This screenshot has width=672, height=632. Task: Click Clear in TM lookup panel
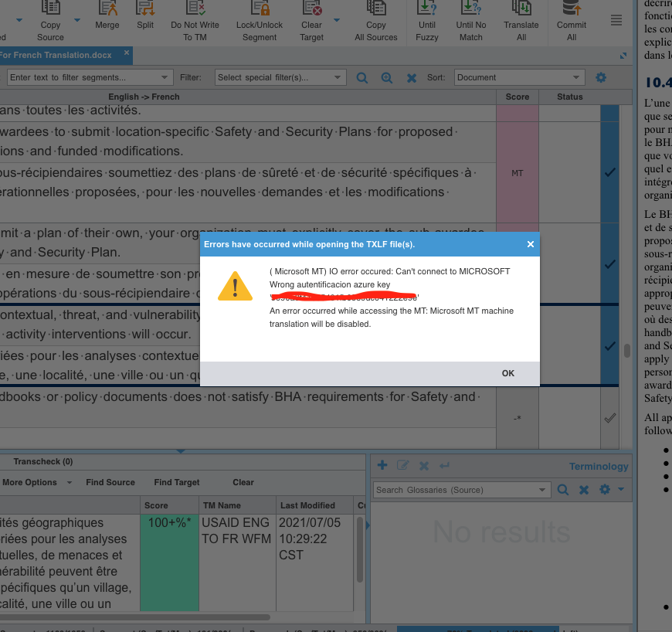(x=243, y=482)
